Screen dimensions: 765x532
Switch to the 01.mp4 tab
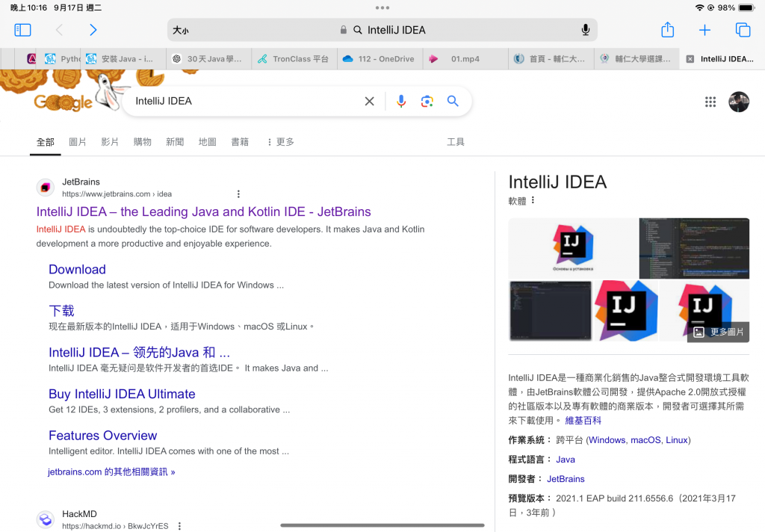pyautogui.click(x=465, y=59)
